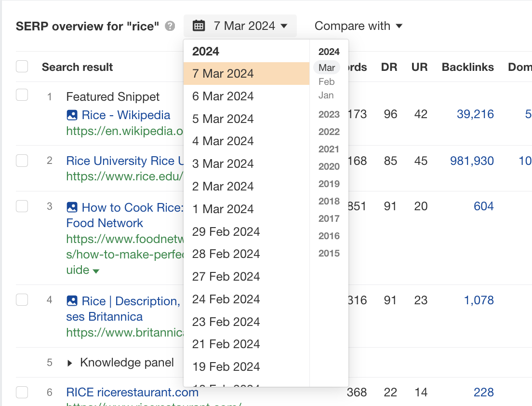Screen dimensions: 532x406
Task: Select 29 Feb 2024 from the date list
Action: [x=226, y=231]
